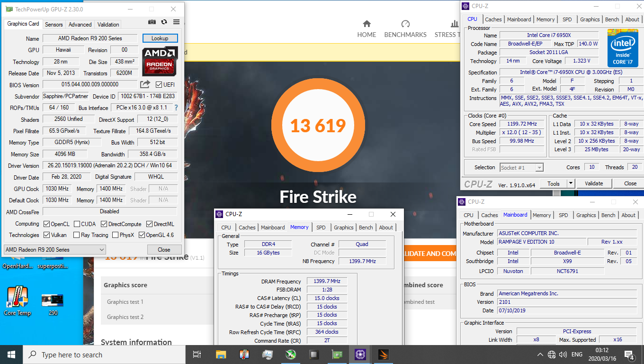Toggle the DirectML checkbox
644x364 pixels.
click(149, 224)
